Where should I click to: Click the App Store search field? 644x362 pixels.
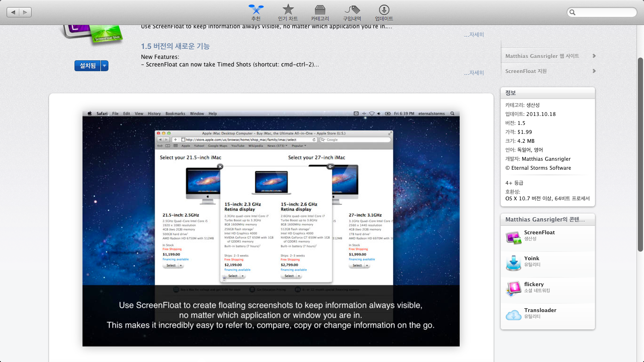(x=602, y=12)
